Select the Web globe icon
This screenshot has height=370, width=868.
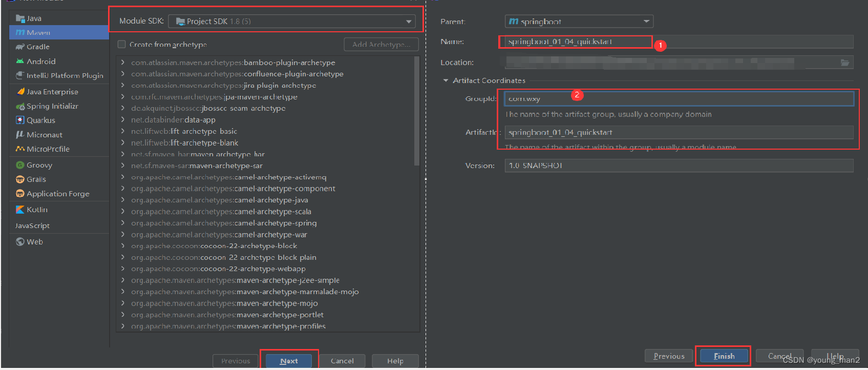click(20, 242)
